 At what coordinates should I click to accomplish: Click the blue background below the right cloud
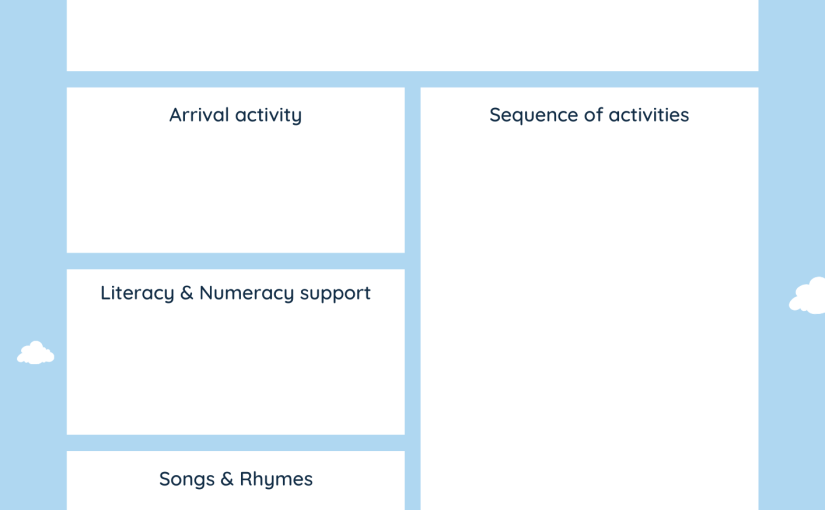coord(791,413)
